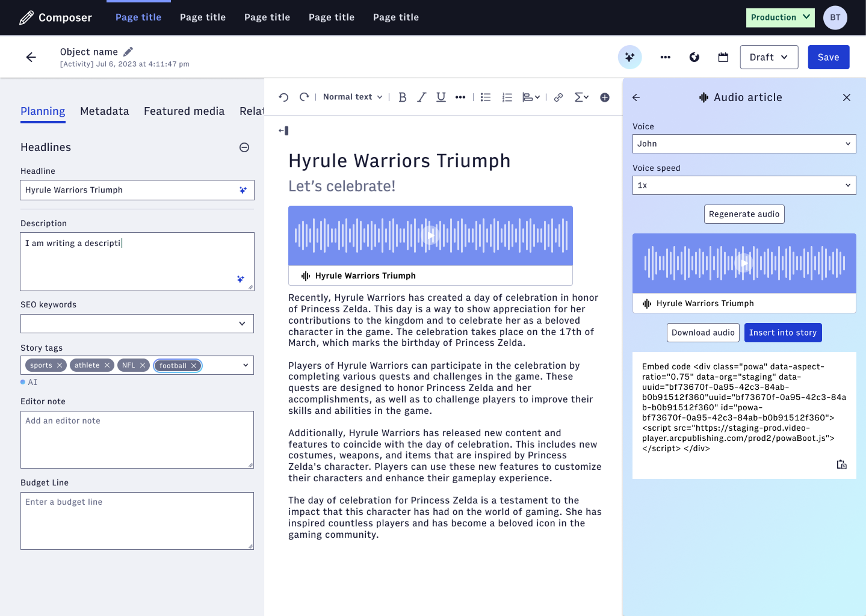Screen dimensions: 866x616
Task: Click Regenerate audio button
Action: tap(744, 214)
